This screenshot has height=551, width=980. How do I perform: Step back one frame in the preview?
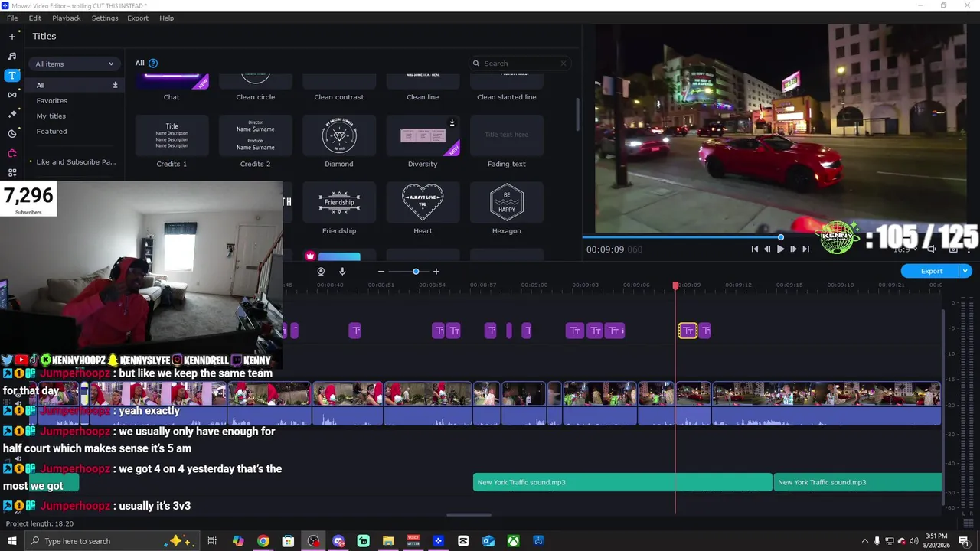click(x=767, y=249)
